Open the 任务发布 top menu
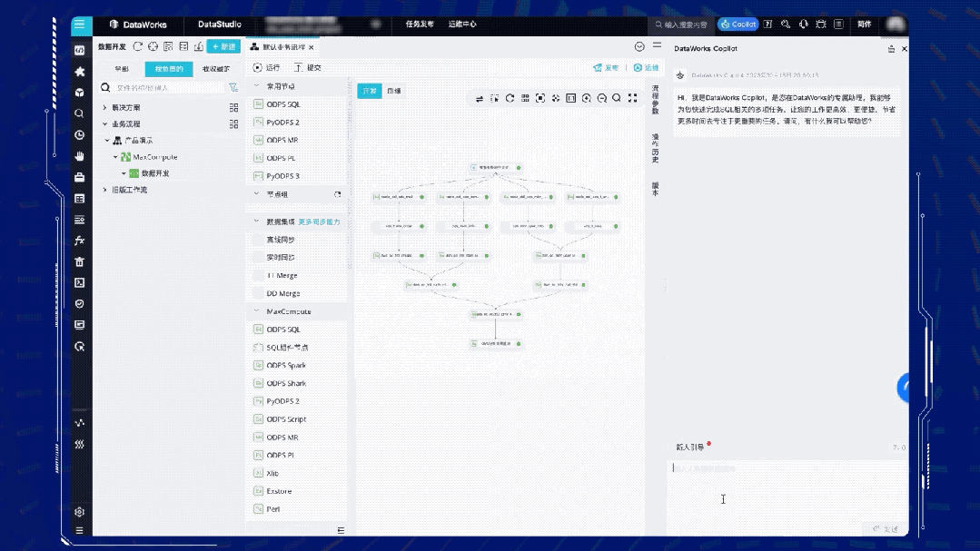Screen dimensions: 980x551 click(x=420, y=25)
